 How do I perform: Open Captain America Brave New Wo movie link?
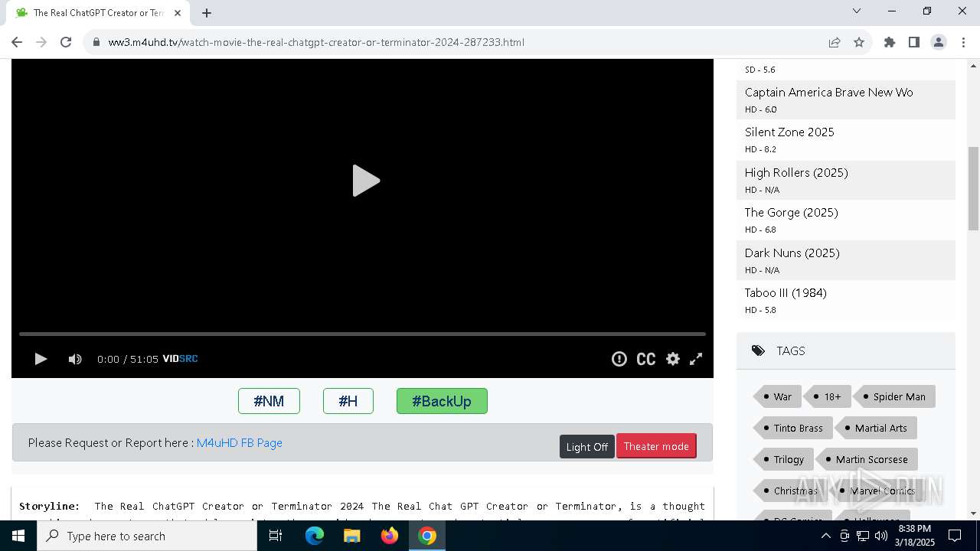pyautogui.click(x=829, y=93)
